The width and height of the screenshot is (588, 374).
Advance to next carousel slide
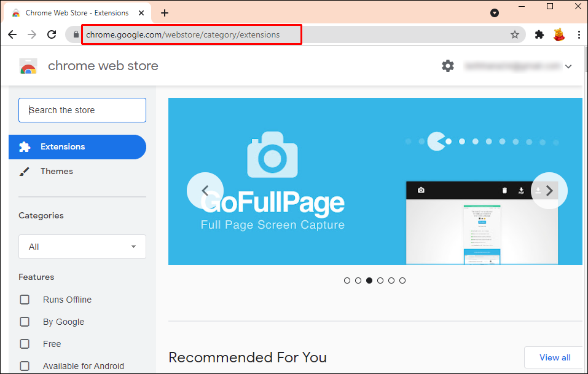[x=549, y=191]
